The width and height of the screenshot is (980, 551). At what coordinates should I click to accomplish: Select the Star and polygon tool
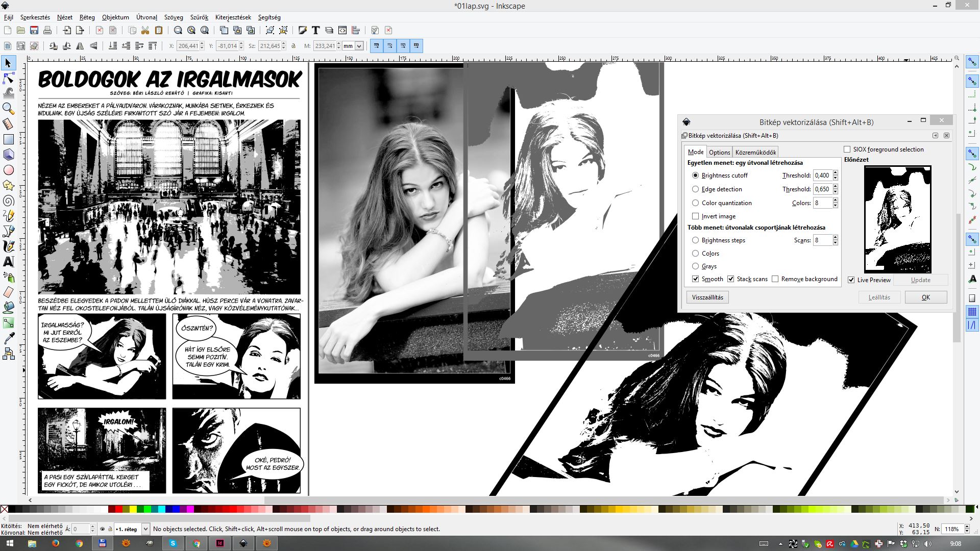[8, 185]
